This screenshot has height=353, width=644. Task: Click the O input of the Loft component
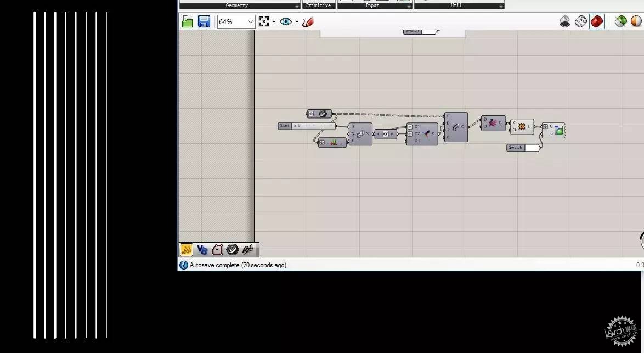514,130
